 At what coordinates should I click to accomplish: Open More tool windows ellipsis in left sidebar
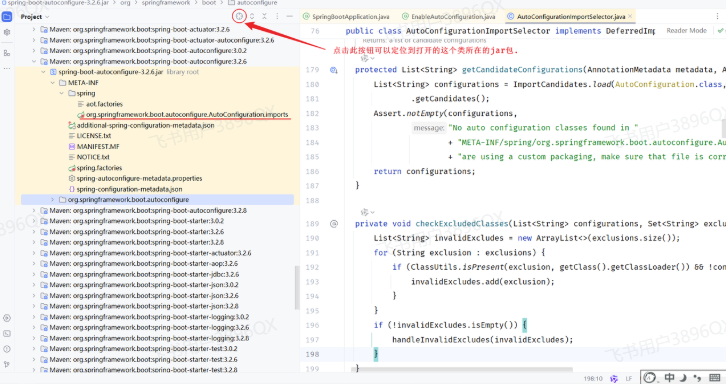click(x=7, y=68)
